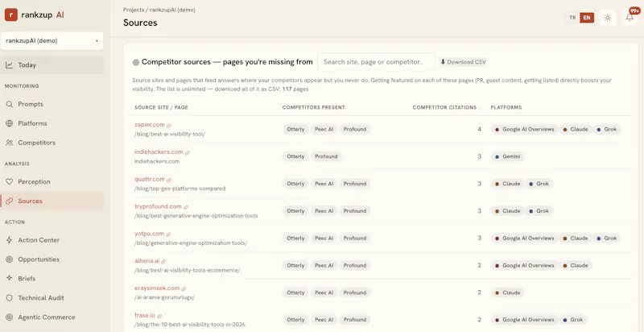Open the zapier.com source link
This screenshot has height=332, width=644.
click(x=150, y=124)
